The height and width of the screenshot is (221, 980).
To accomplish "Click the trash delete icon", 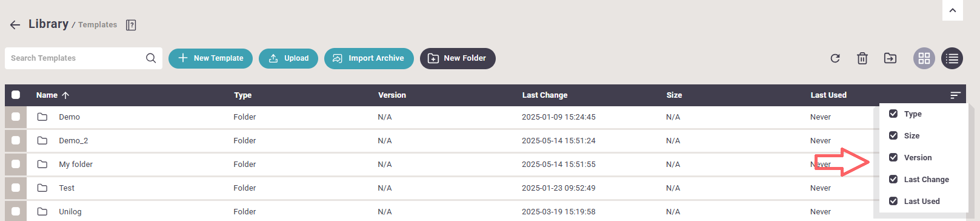I will point(862,58).
